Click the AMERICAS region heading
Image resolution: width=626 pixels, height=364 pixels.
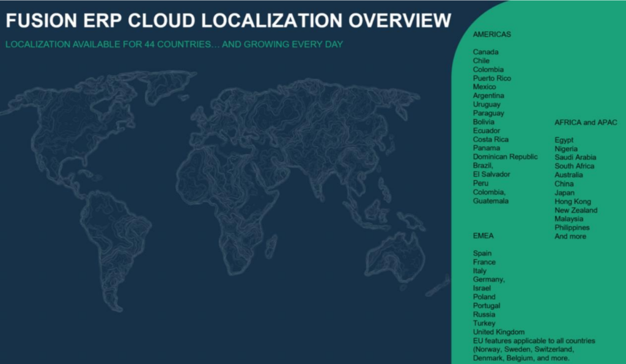492,35
